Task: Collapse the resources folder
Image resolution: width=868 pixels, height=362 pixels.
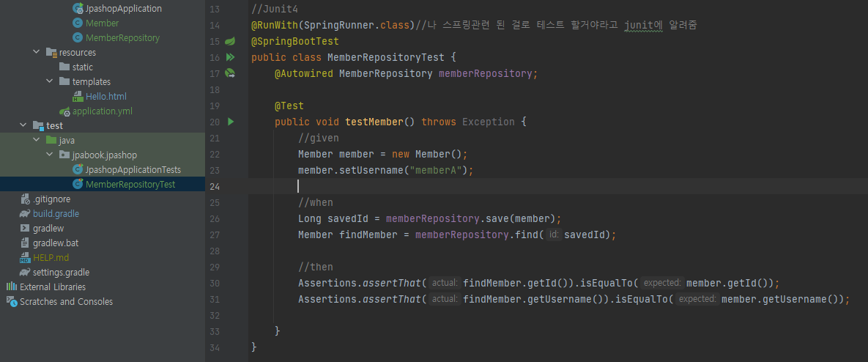Action: [37, 52]
